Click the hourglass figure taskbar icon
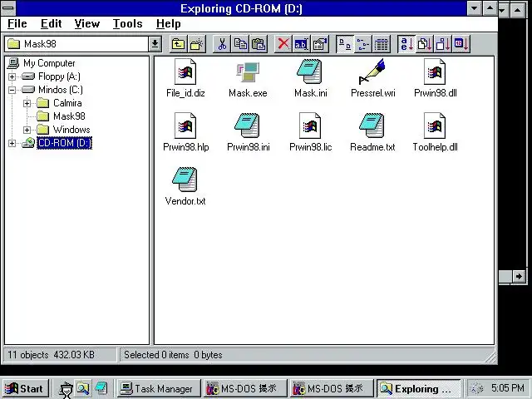Image resolution: width=532 pixels, height=399 pixels. pos(66,390)
